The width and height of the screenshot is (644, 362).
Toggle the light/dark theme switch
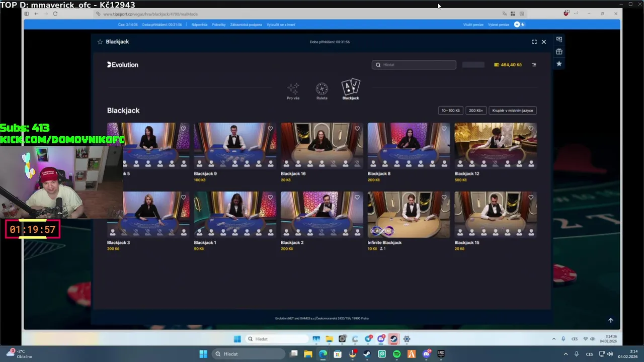click(519, 25)
